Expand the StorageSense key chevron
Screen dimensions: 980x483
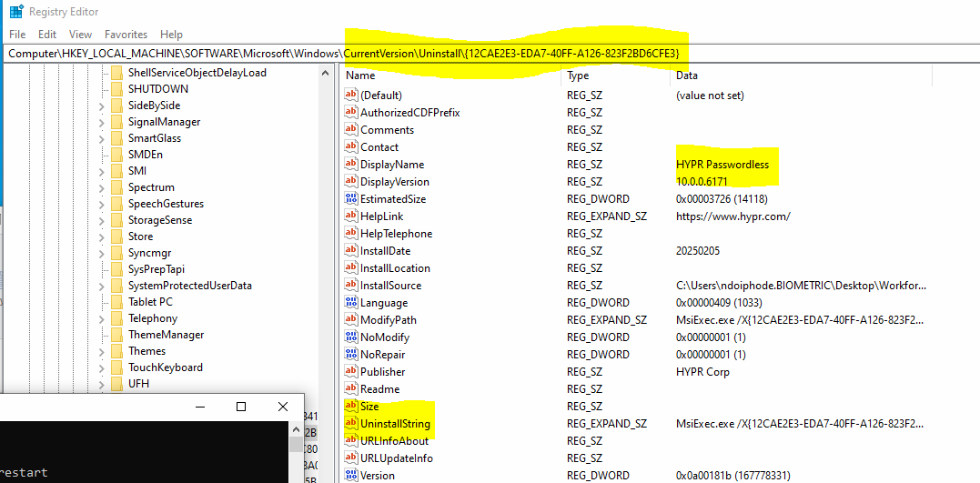tap(101, 220)
